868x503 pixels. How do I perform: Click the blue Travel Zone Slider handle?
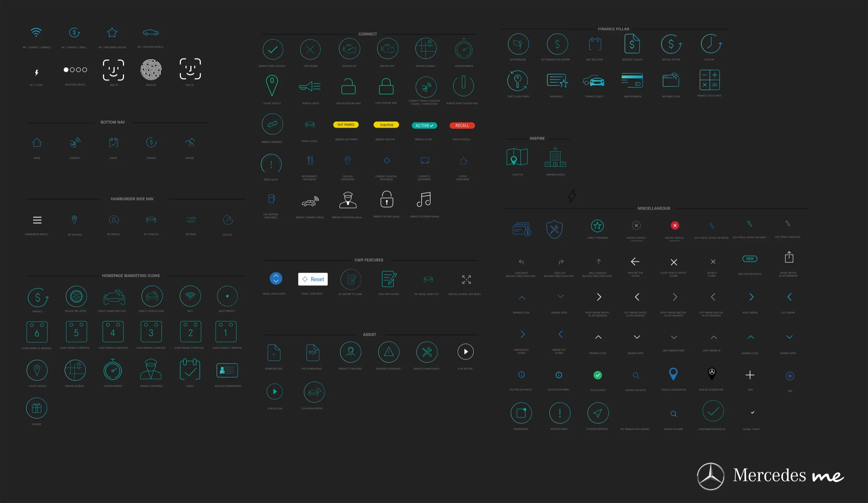coord(276,279)
